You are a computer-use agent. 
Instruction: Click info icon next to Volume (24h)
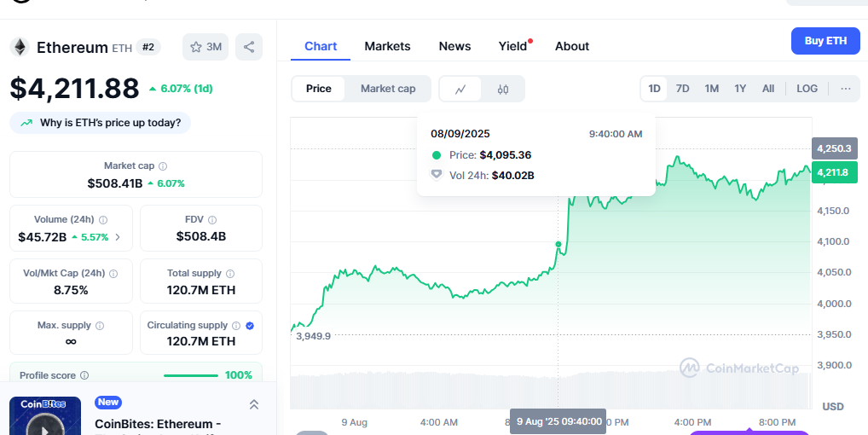click(x=103, y=220)
